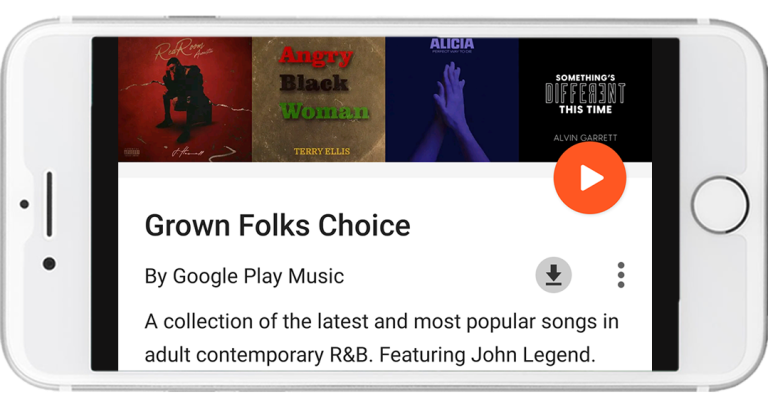This screenshot has height=407, width=768.
Task: Click the playlist description starting 'A collection'
Action: [382, 338]
